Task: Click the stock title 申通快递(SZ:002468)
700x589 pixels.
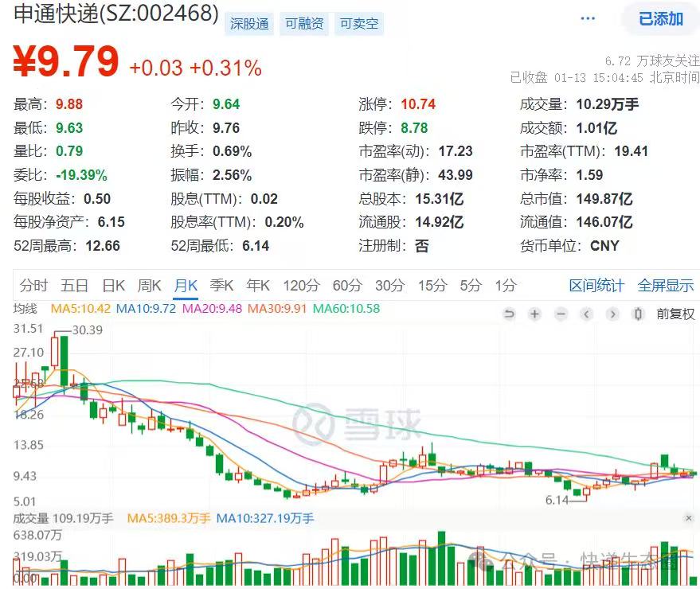Action: pyautogui.click(x=116, y=14)
